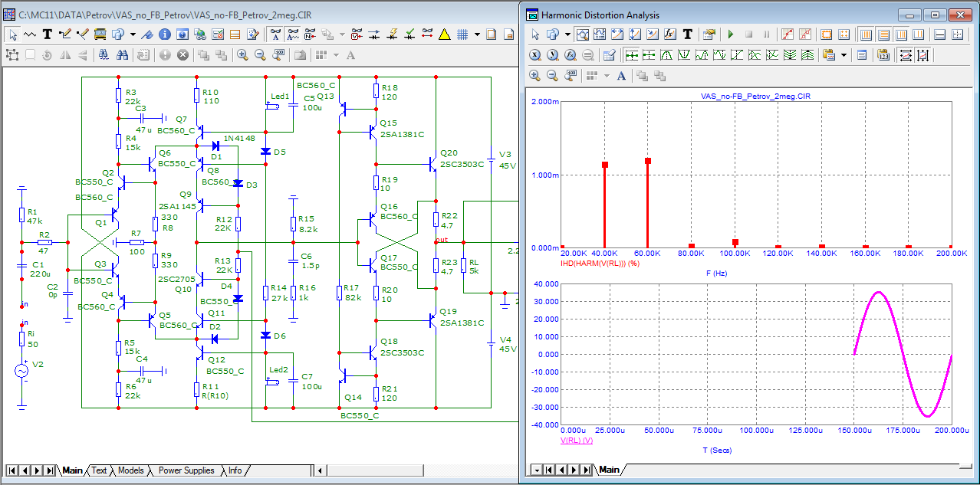980x485 pixels.
Task: Open the fx function icon in analysis toolbar
Action: pyautogui.click(x=669, y=34)
